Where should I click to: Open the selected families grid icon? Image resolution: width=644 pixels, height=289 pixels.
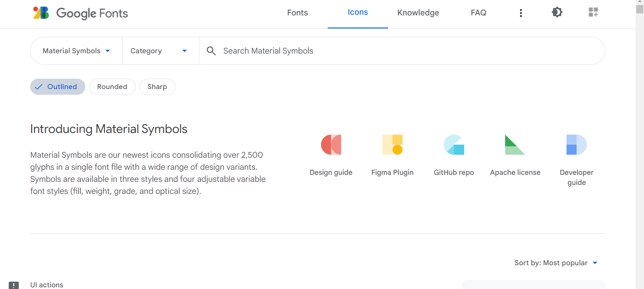(593, 12)
